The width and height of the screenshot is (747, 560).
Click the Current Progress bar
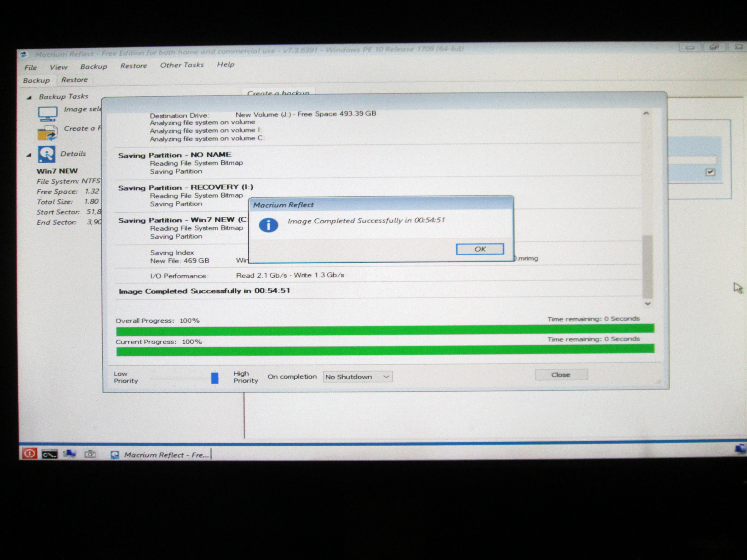385,350
